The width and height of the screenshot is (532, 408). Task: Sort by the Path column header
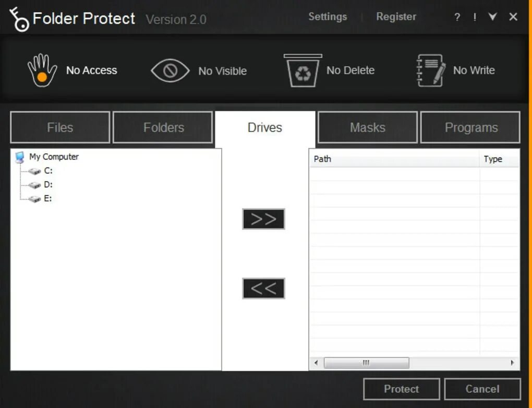395,159
